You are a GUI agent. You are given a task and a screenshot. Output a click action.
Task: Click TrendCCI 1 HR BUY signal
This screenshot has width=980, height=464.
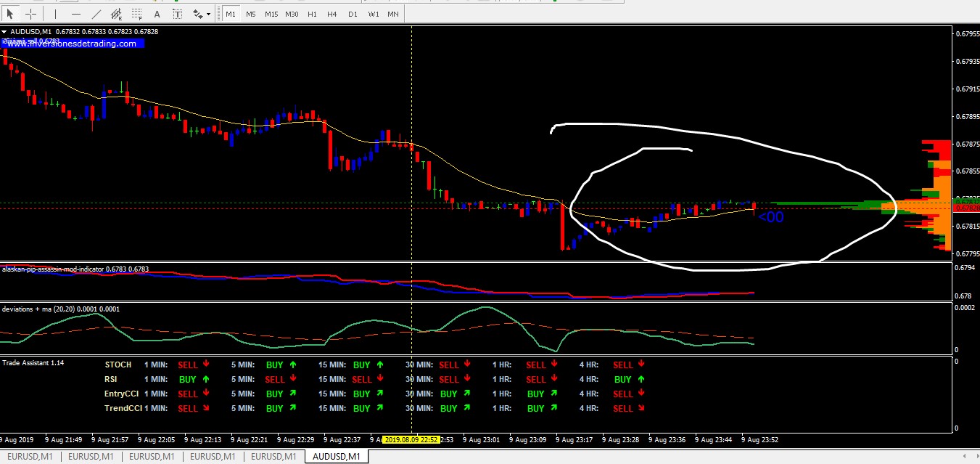coord(542,409)
